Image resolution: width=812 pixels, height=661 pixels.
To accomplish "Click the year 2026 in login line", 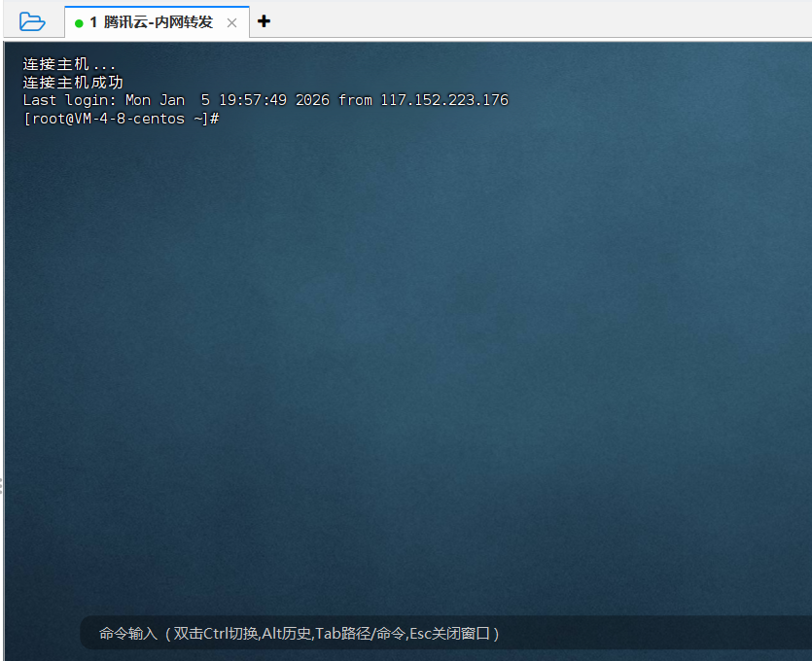I will coord(312,100).
